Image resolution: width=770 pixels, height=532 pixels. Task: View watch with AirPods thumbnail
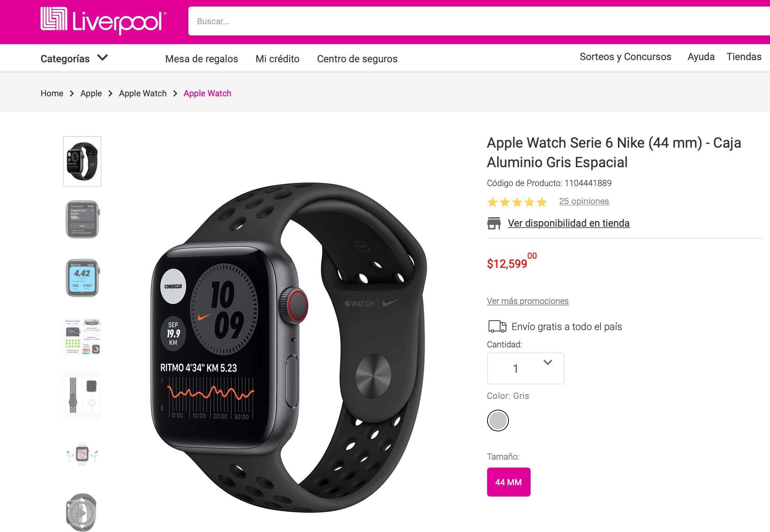tap(82, 454)
